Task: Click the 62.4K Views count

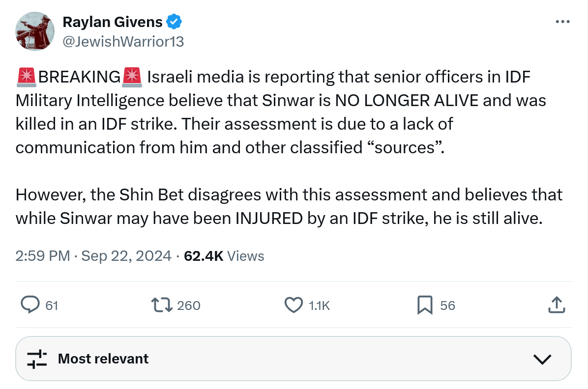Action: [x=224, y=256]
